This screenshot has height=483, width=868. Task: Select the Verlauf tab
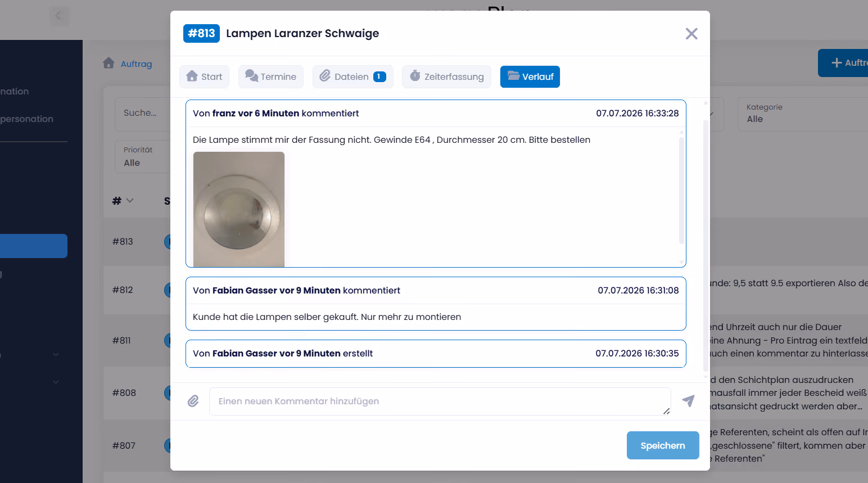coord(530,76)
